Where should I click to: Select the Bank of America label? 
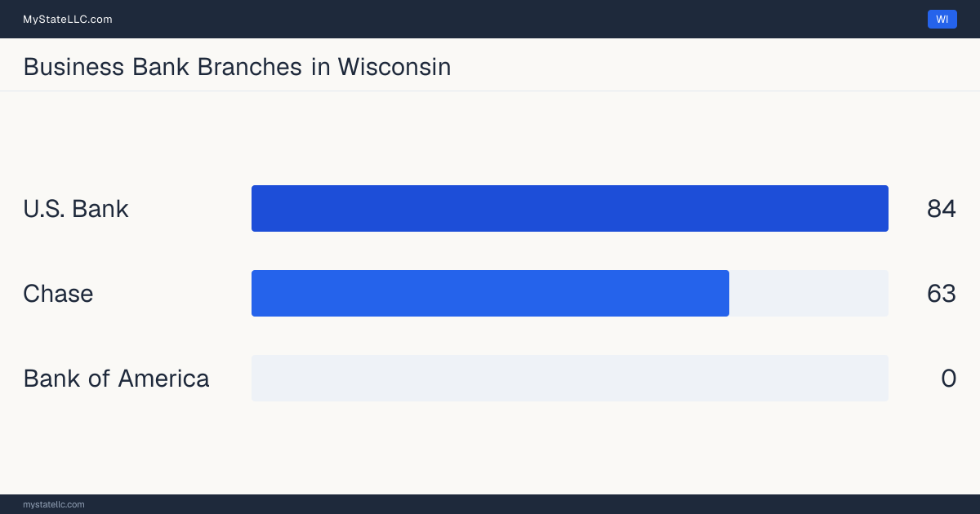click(116, 379)
